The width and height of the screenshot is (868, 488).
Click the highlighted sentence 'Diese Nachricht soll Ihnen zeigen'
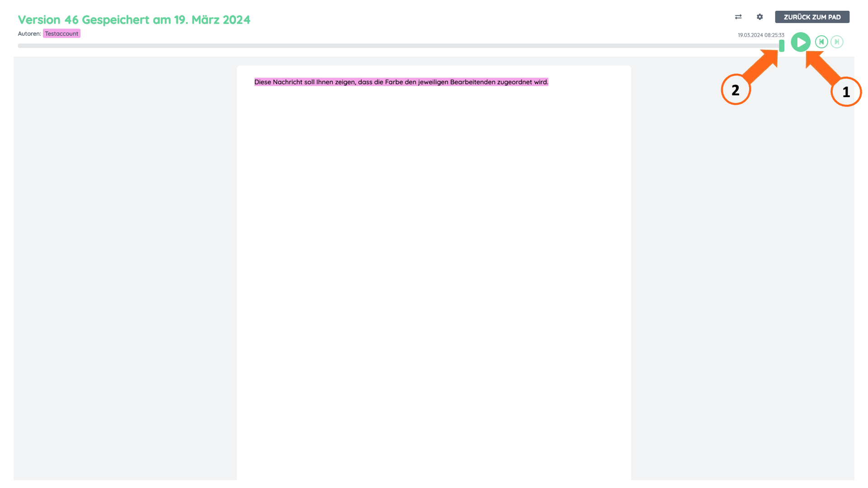(401, 82)
